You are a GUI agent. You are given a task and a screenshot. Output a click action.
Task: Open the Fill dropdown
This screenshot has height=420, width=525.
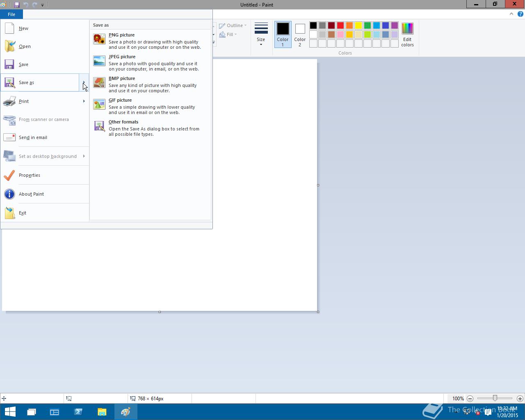228,34
